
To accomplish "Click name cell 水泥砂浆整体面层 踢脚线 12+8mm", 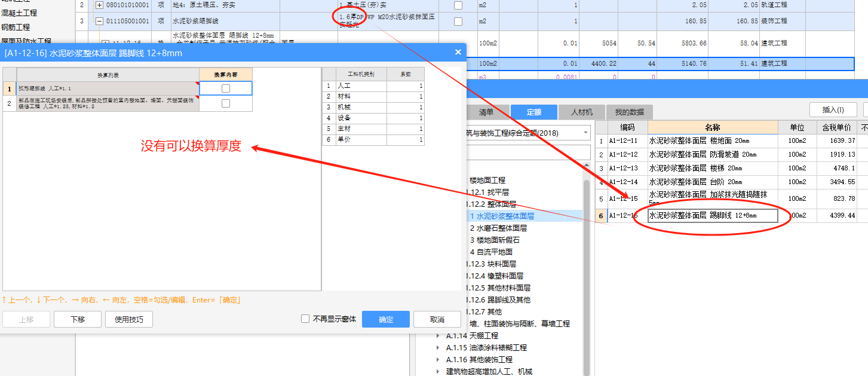I will click(713, 216).
